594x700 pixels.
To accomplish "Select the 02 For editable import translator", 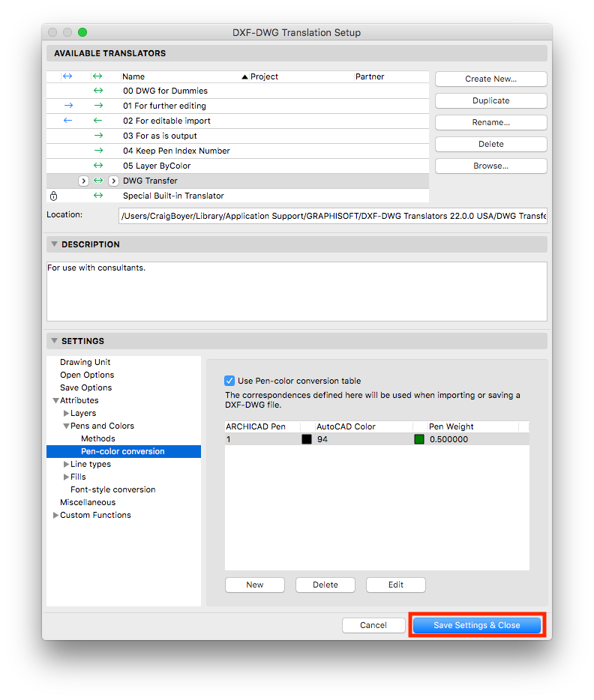I will (x=238, y=121).
